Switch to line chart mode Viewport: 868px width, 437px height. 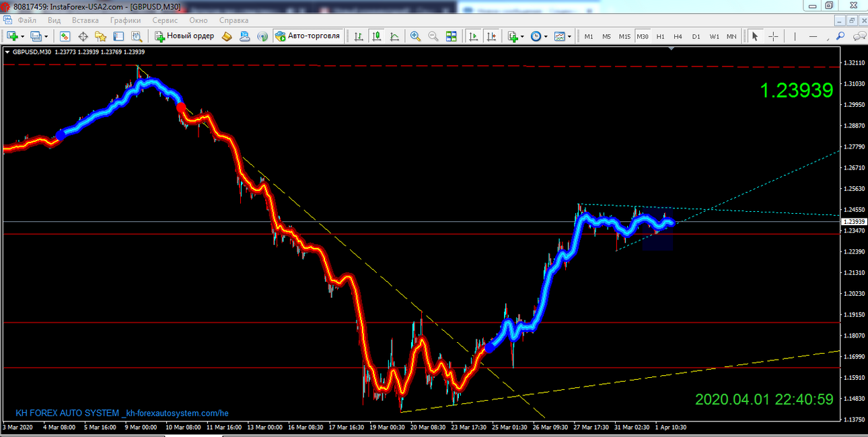pos(394,36)
